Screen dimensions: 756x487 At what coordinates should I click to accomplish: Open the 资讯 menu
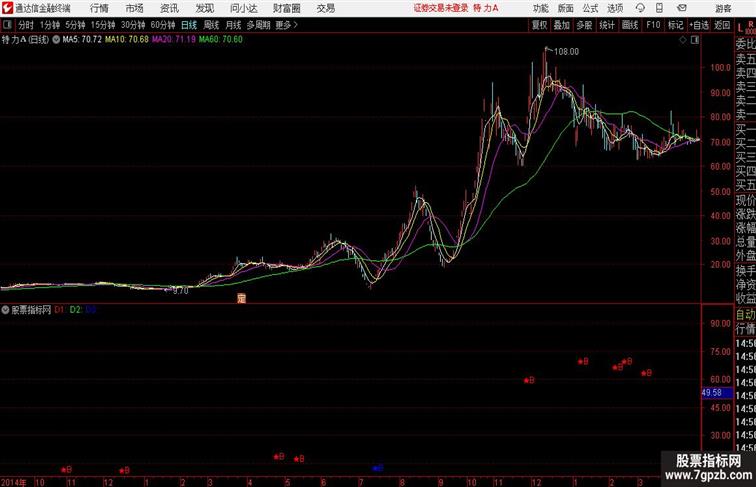click(169, 8)
